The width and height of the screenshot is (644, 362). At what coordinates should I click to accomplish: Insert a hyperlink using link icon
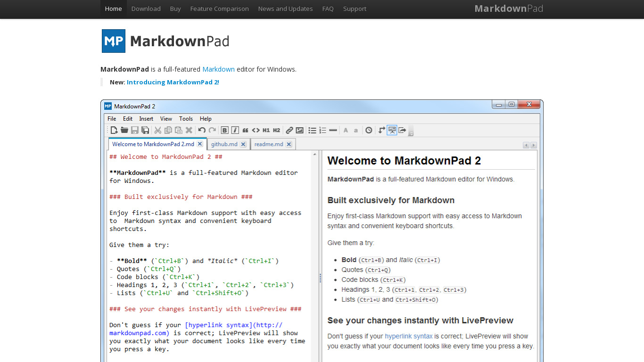point(289,130)
